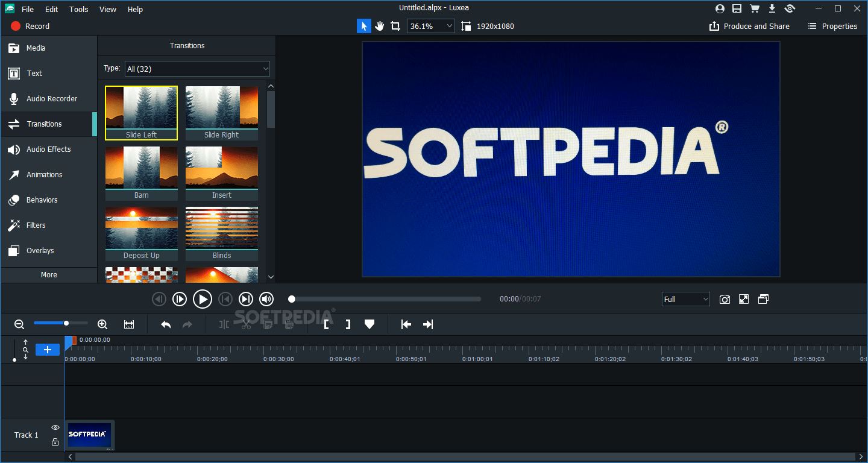Viewport: 868px width, 463px height.
Task: Select the Insert transition thumbnail
Action: 222,174
